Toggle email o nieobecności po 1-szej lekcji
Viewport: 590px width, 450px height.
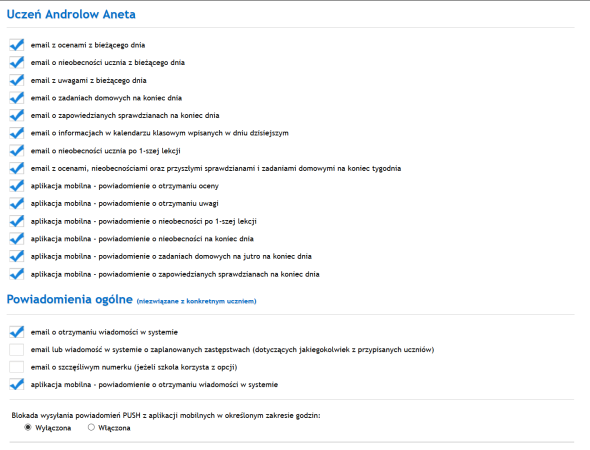tap(17, 151)
